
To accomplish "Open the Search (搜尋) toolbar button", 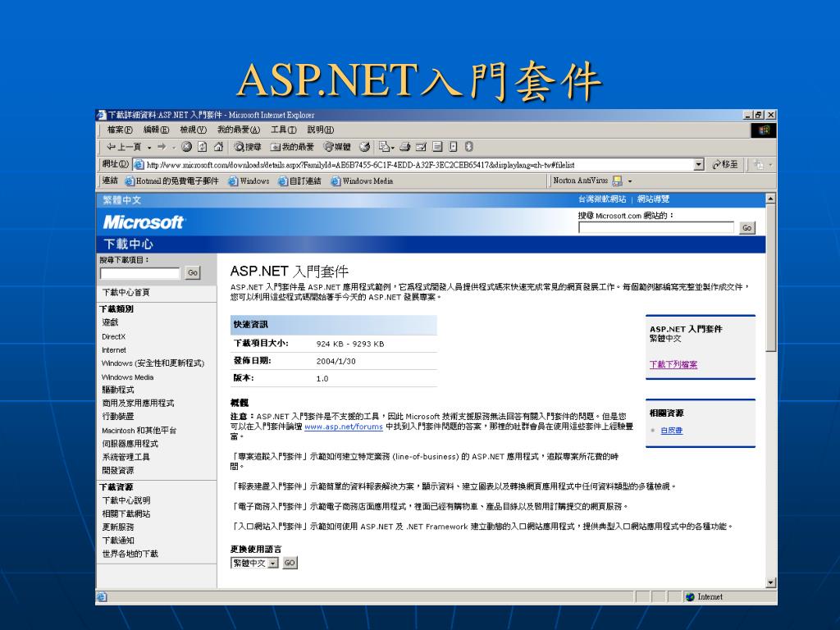I will (x=248, y=147).
